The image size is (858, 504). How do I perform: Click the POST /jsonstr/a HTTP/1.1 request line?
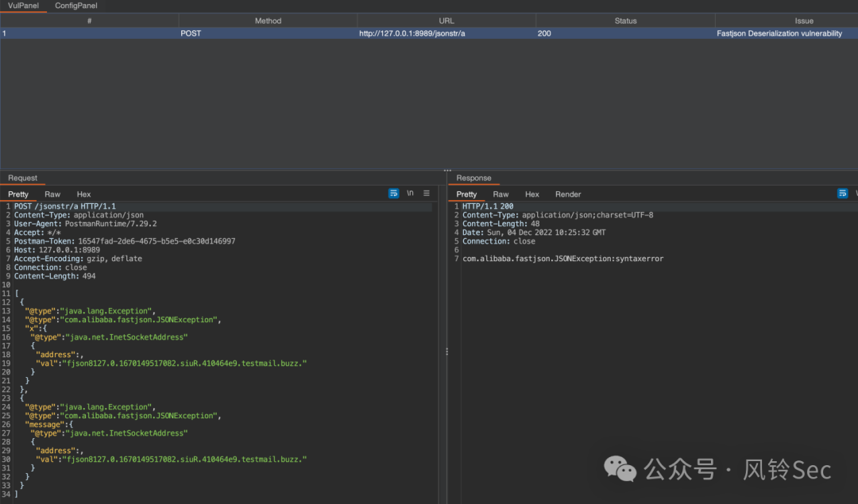(65, 206)
